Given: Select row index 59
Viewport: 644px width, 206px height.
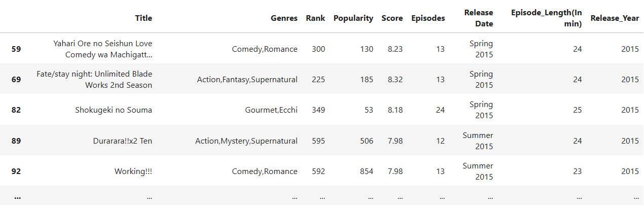Looking at the screenshot, I should click(16, 49).
